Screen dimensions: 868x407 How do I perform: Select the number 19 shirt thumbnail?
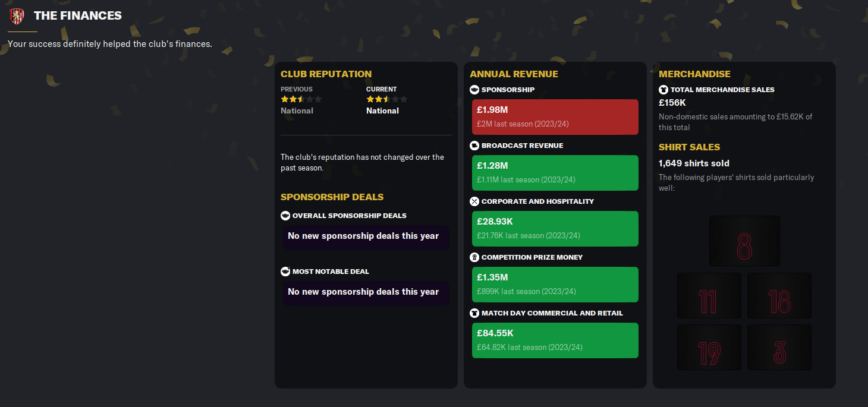709,348
